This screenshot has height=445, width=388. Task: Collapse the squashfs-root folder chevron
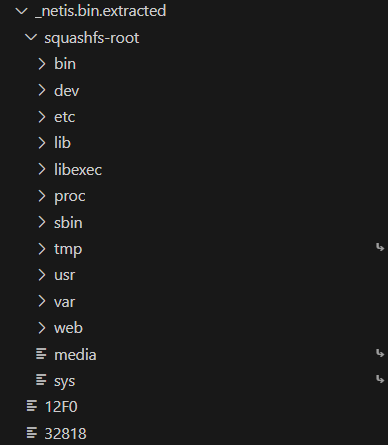tap(31, 38)
